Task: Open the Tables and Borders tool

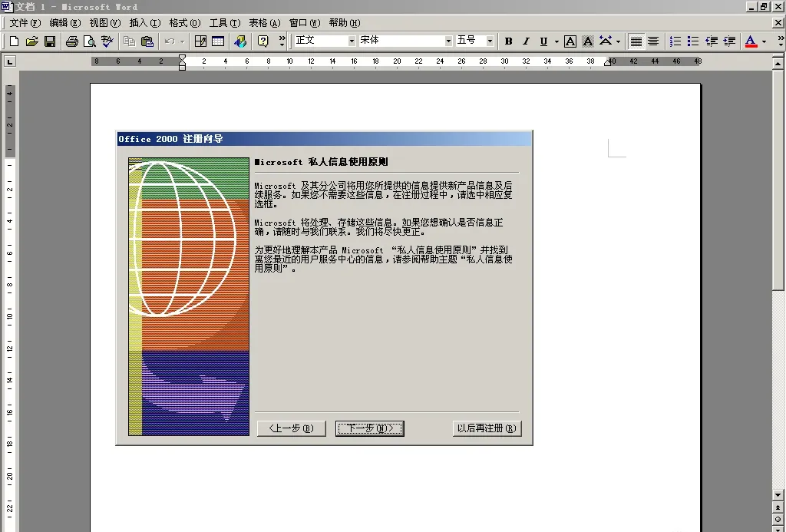Action: pos(200,41)
